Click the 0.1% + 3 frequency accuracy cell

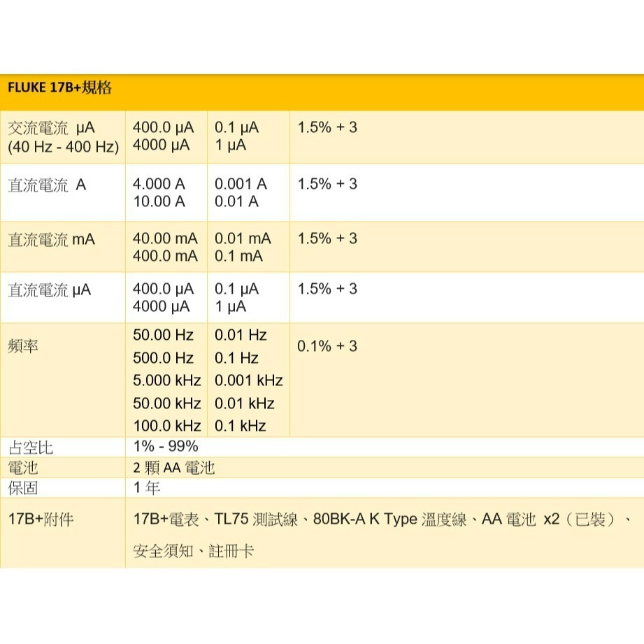pyautogui.click(x=322, y=345)
